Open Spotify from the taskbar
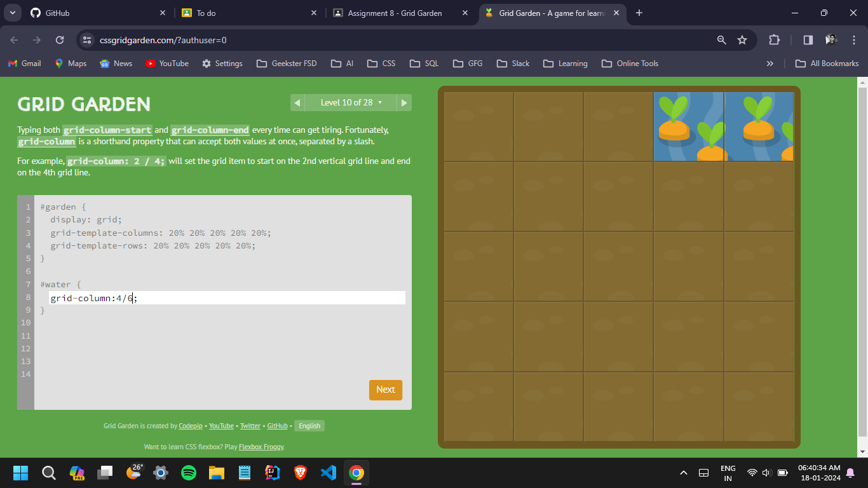Image resolution: width=868 pixels, height=488 pixels. coord(189,473)
